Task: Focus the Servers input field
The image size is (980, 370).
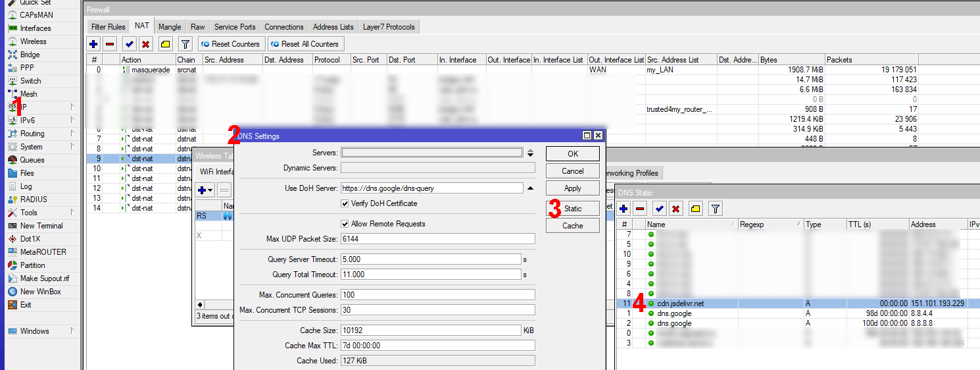Action: click(x=432, y=153)
